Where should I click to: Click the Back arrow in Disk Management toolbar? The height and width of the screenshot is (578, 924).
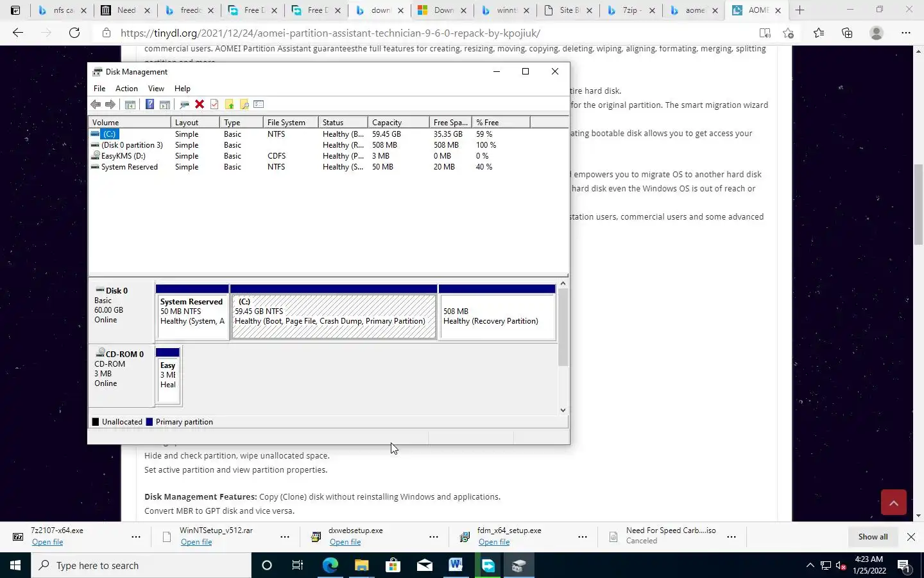(96, 105)
